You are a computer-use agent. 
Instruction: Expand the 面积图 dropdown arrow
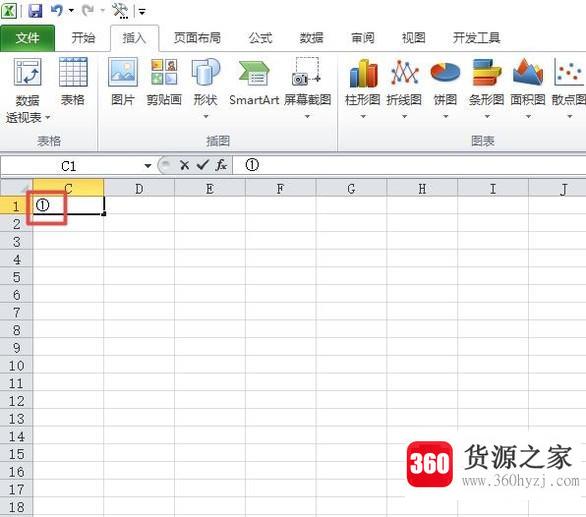pyautogui.click(x=528, y=117)
